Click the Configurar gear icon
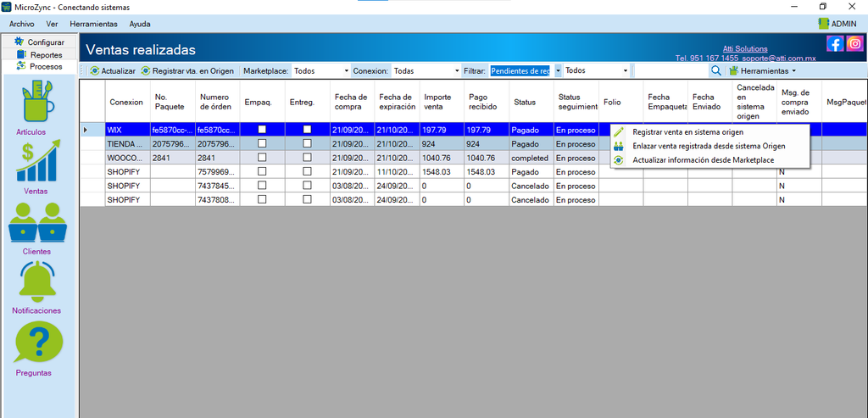The width and height of the screenshot is (868, 418). point(19,42)
